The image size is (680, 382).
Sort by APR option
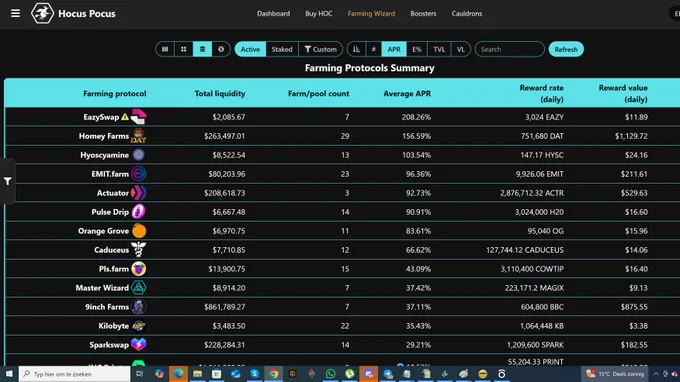click(x=394, y=49)
